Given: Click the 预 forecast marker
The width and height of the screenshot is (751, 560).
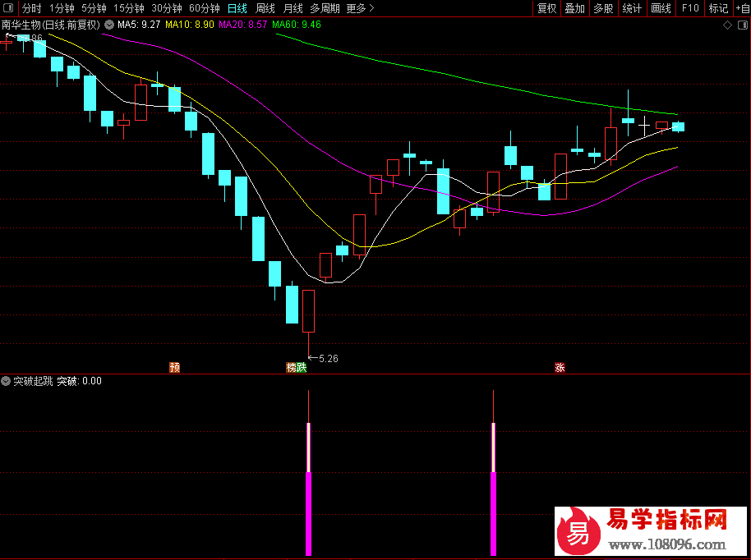Looking at the screenshot, I should click(x=174, y=368).
